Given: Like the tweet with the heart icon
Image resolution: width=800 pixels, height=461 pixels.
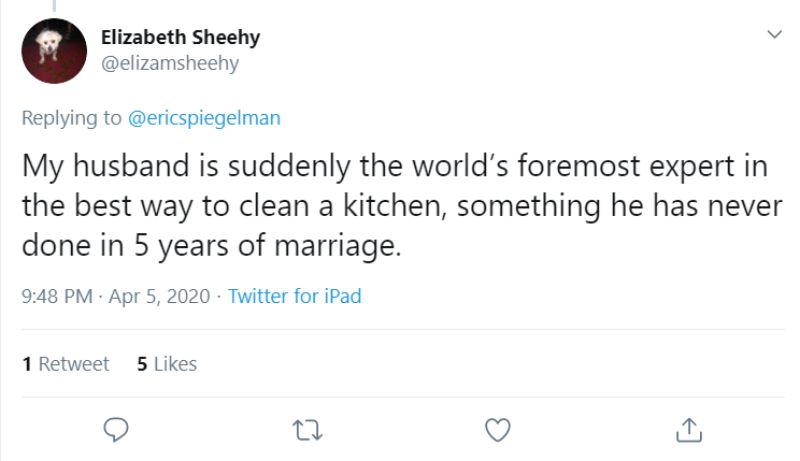Looking at the screenshot, I should click(x=497, y=429).
